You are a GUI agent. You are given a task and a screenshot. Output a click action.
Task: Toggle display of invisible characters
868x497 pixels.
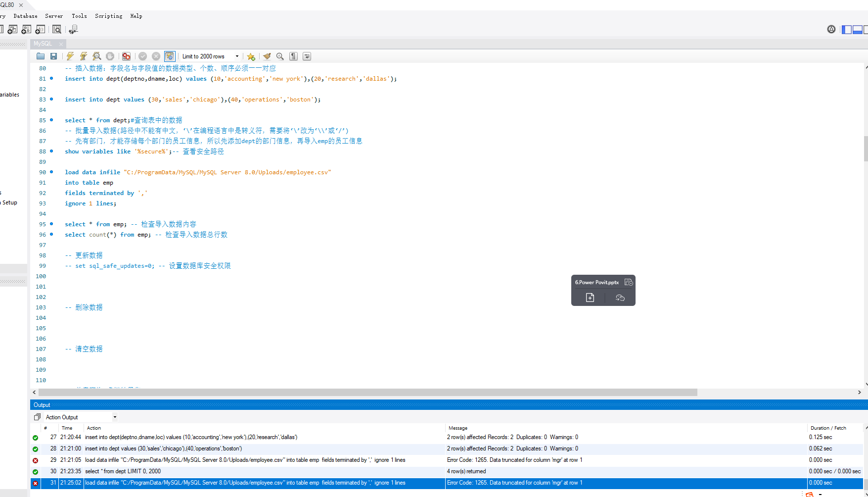(x=294, y=56)
